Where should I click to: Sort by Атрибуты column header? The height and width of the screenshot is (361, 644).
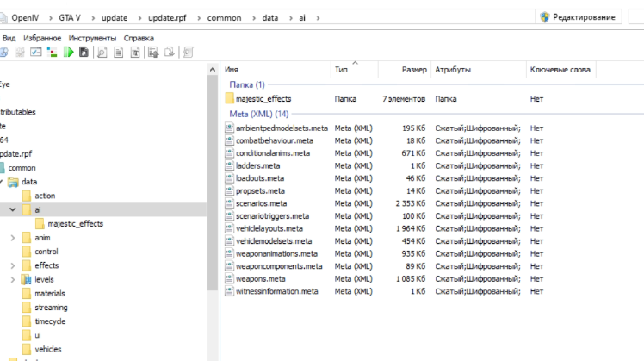tap(479, 70)
